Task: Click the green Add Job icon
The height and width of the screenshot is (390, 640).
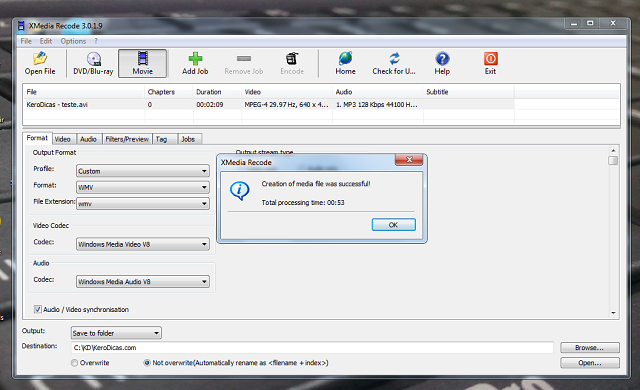Action: point(195,59)
